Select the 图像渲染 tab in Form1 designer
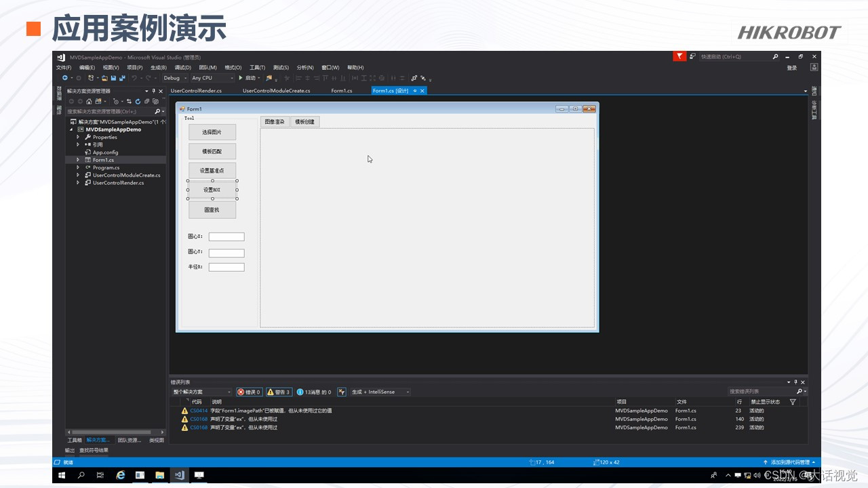This screenshot has height=488, width=868. 275,122
